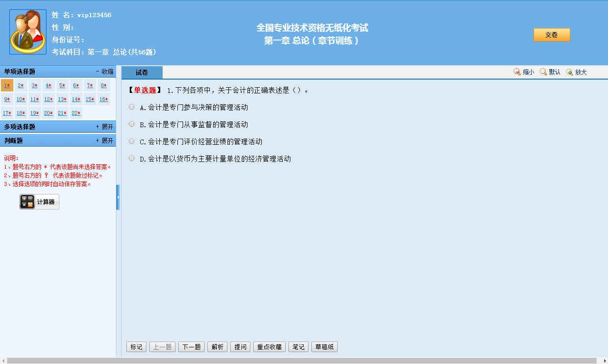
Task: Jump to question 16 in list
Action: pyautogui.click(x=104, y=100)
